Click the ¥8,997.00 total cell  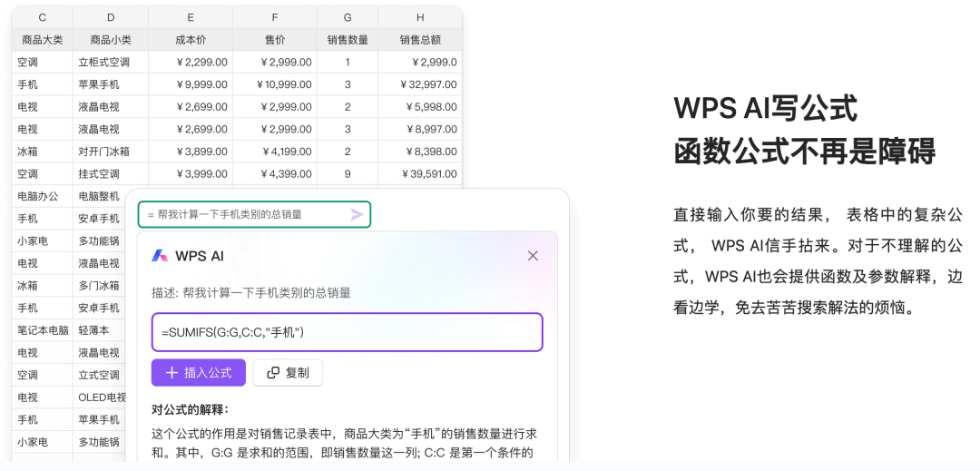420,129
